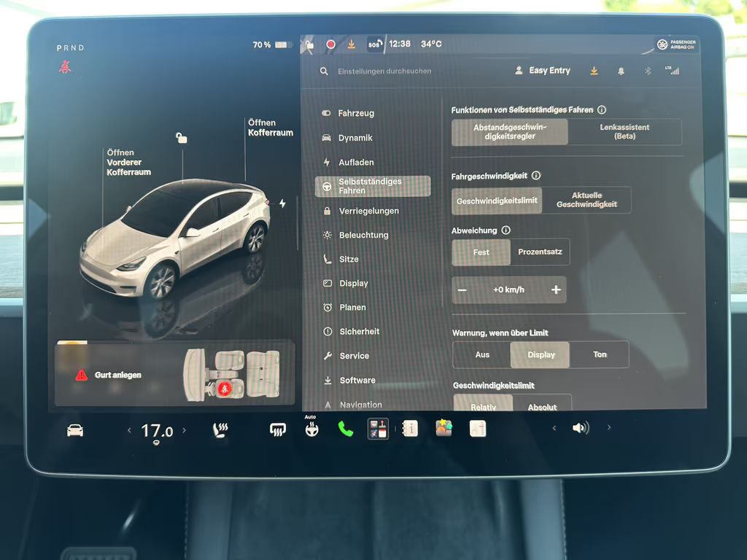
Task: Select Abstandsgeschwindigkeitsregler option
Action: tap(510, 132)
